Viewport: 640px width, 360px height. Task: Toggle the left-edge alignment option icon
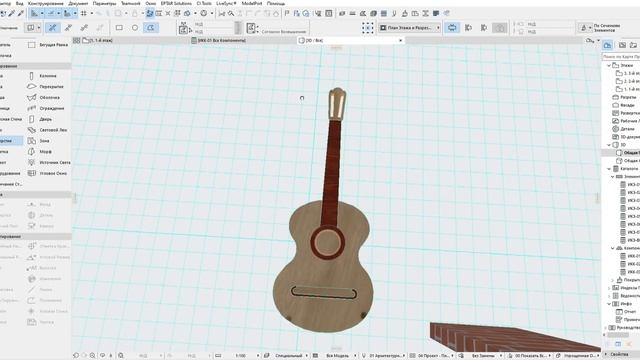pos(468,28)
